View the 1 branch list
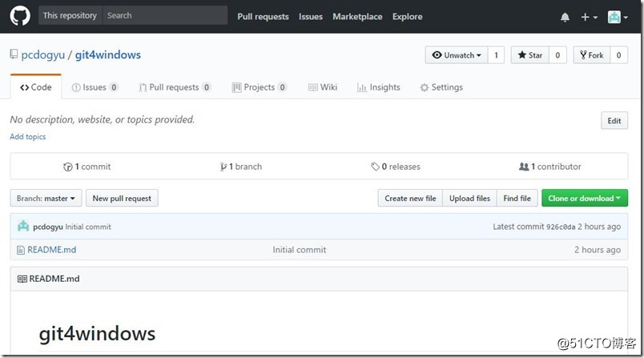Image resolution: width=644 pixels, height=358 pixels. pyautogui.click(x=241, y=167)
